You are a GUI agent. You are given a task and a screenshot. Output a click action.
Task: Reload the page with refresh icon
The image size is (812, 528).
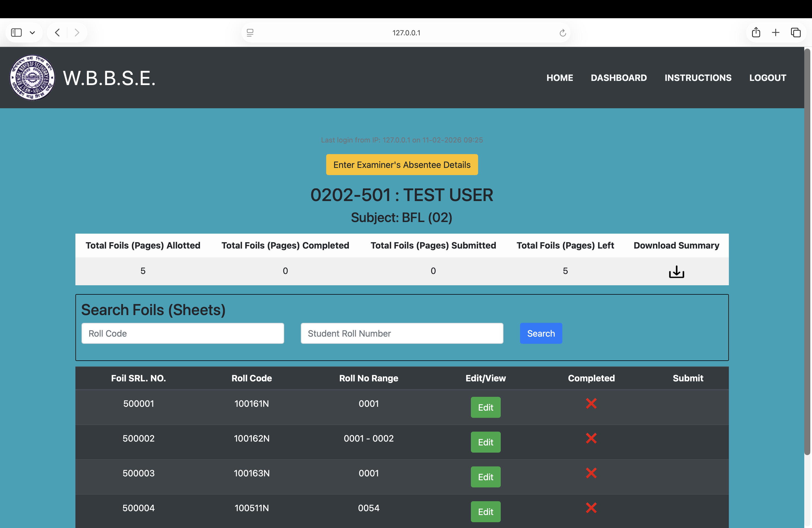(x=563, y=33)
